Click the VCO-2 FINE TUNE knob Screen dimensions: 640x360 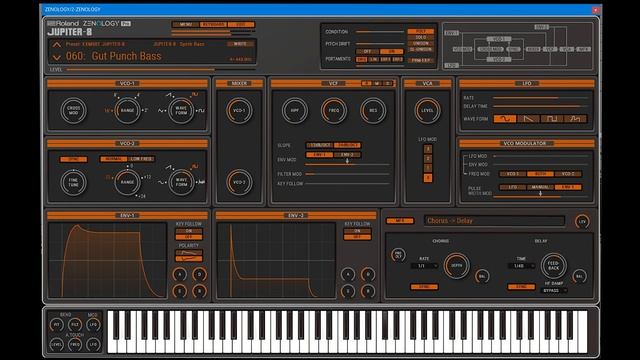(x=73, y=182)
